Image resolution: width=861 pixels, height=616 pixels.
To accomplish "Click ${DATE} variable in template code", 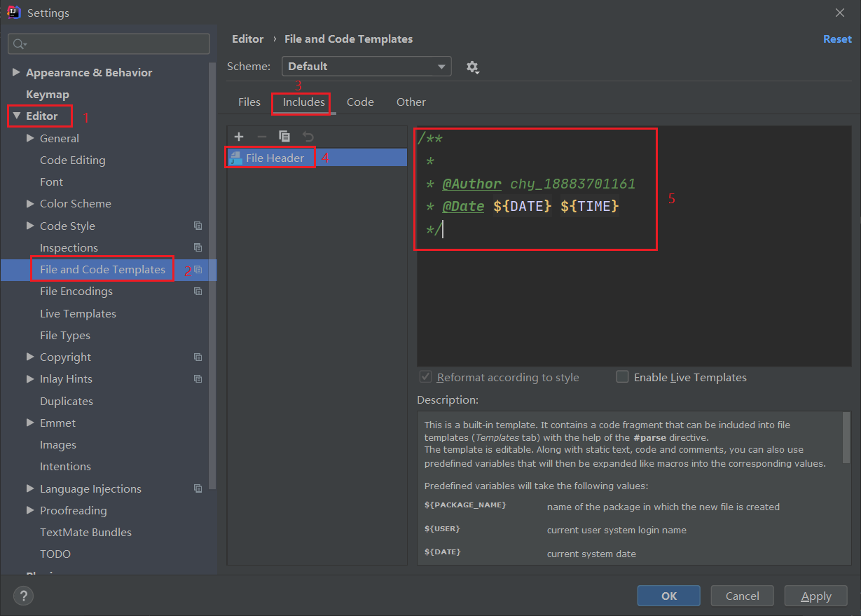I will tap(523, 206).
